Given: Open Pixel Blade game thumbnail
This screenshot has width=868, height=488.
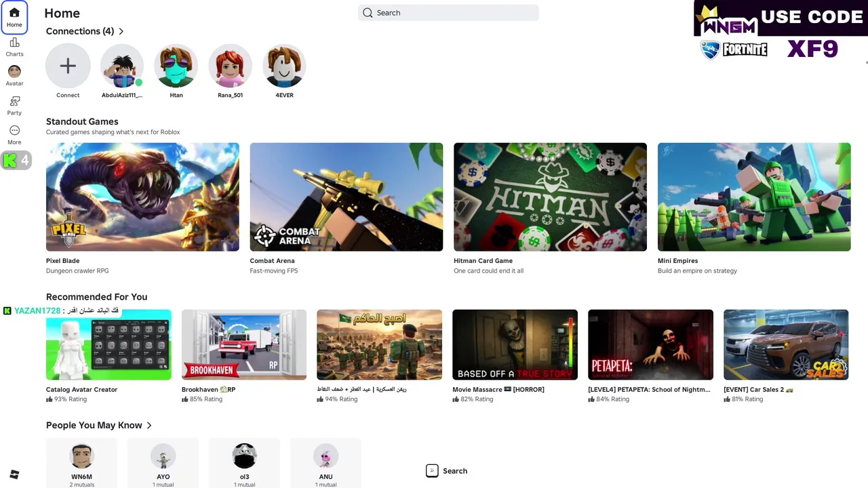Looking at the screenshot, I should tap(142, 197).
